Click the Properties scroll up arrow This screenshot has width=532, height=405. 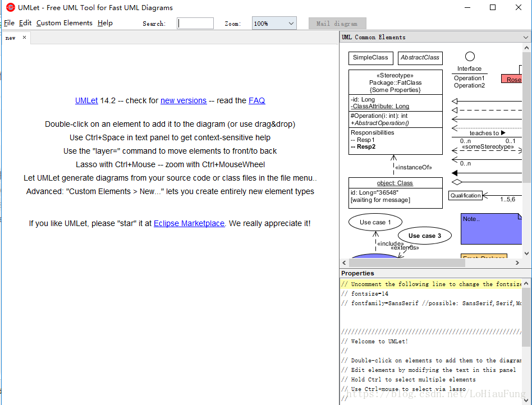(526, 283)
